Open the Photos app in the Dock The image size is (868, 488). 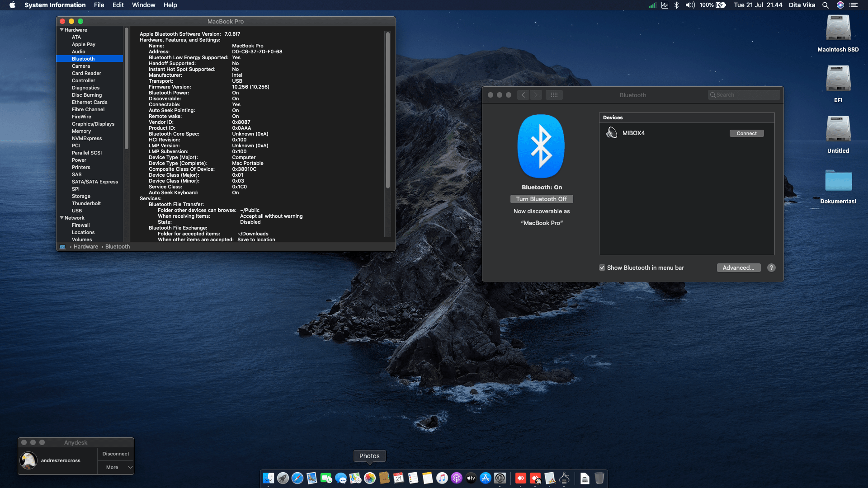(x=370, y=478)
